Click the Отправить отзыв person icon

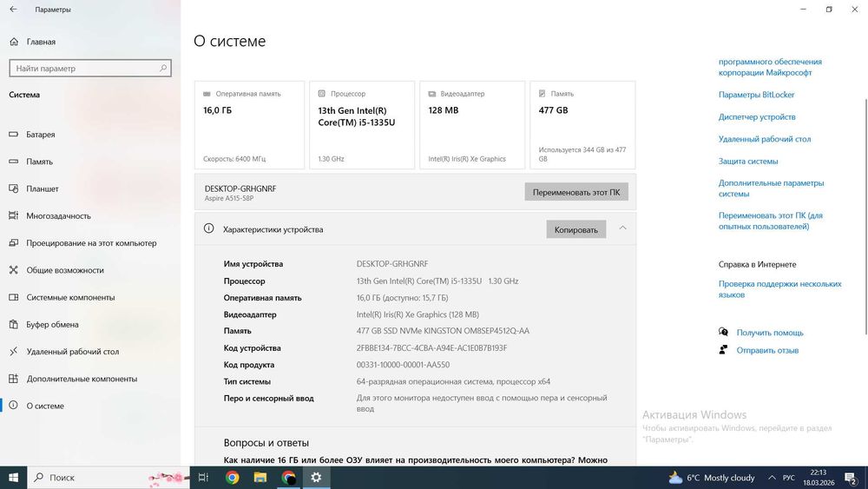pos(723,349)
